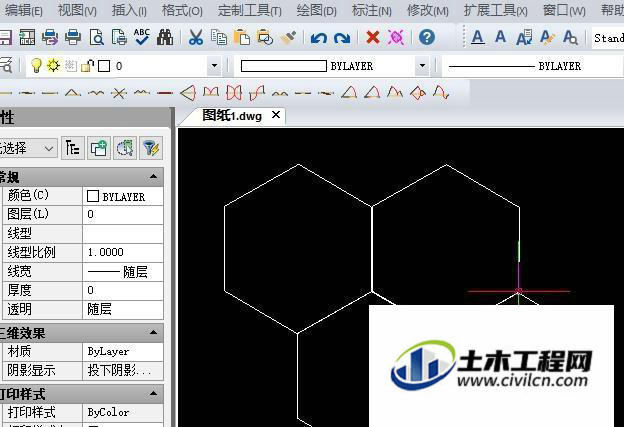The width and height of the screenshot is (624, 427).
Task: Paste from clipboard icon
Action: point(242,37)
